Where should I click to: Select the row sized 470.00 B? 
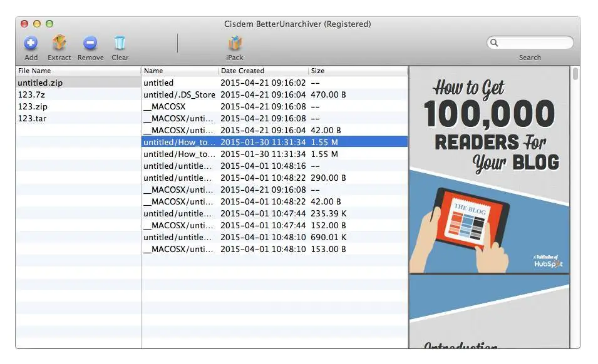(x=275, y=94)
